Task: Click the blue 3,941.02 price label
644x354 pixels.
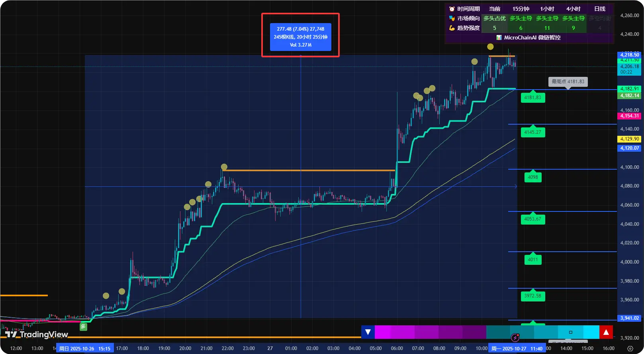Action: point(629,318)
